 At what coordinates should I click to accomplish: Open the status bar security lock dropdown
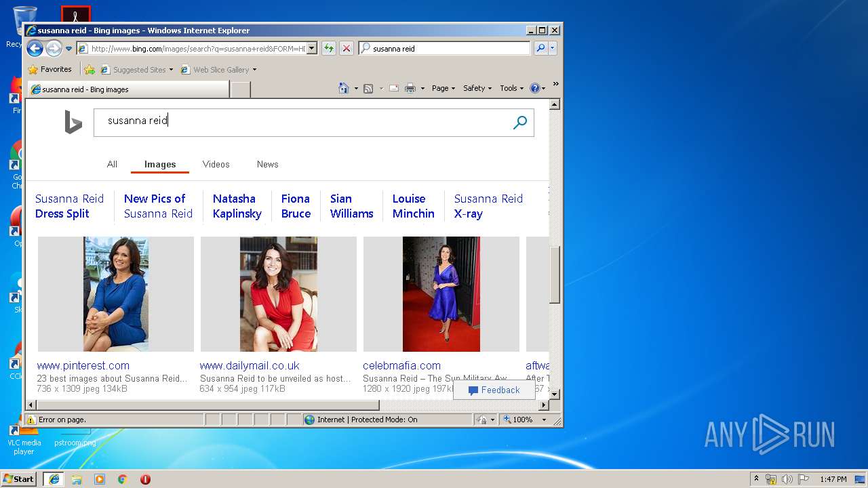pos(486,420)
